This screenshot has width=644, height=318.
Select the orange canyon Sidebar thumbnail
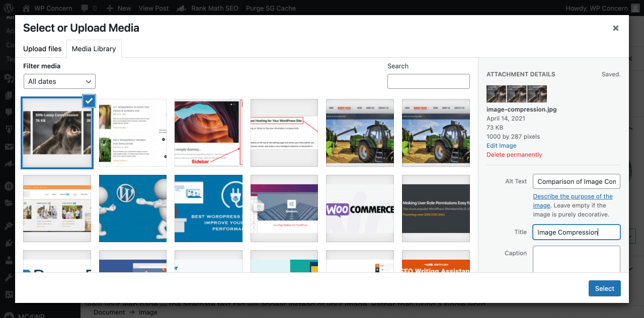point(208,133)
